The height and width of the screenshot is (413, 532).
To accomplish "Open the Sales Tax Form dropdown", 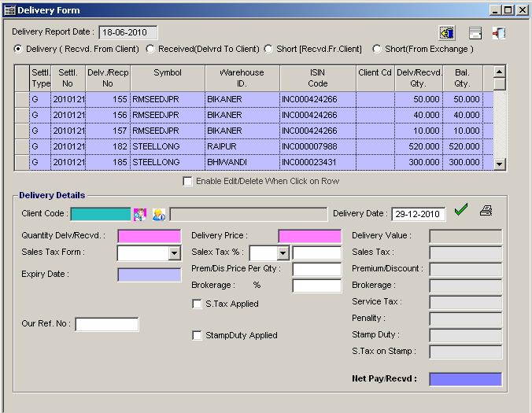I will pyautogui.click(x=174, y=253).
